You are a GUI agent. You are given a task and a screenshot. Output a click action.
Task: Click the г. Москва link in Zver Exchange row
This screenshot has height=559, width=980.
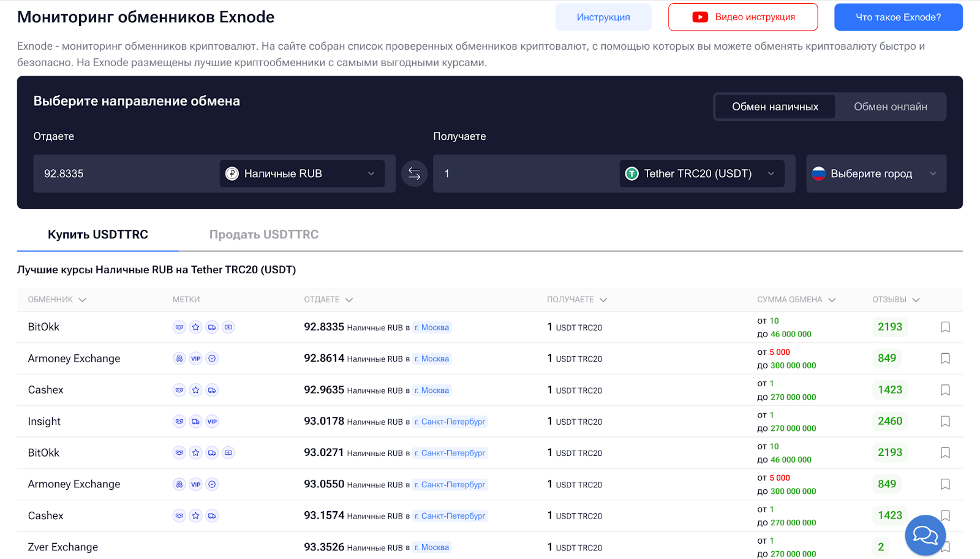(x=432, y=547)
